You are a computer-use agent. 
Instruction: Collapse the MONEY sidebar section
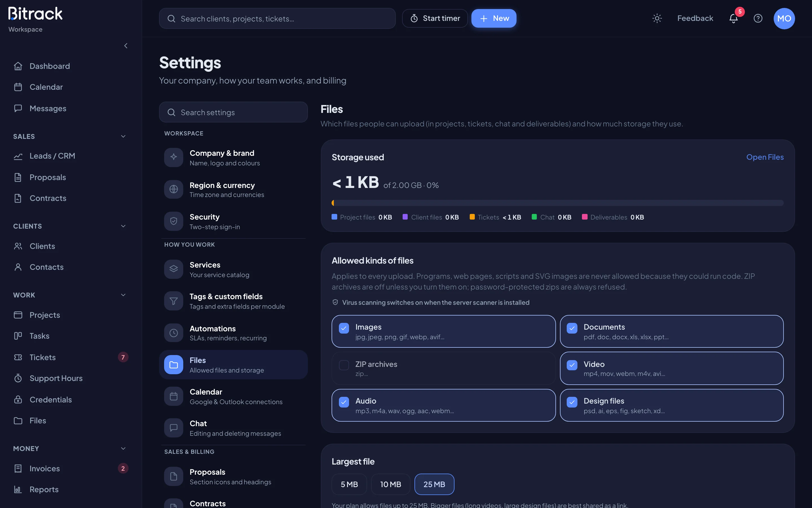point(123,448)
